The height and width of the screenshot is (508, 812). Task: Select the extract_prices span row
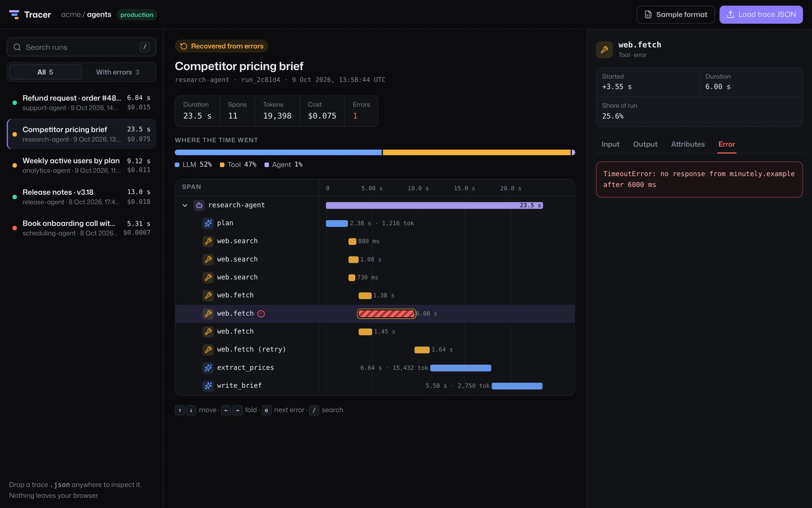click(375, 368)
